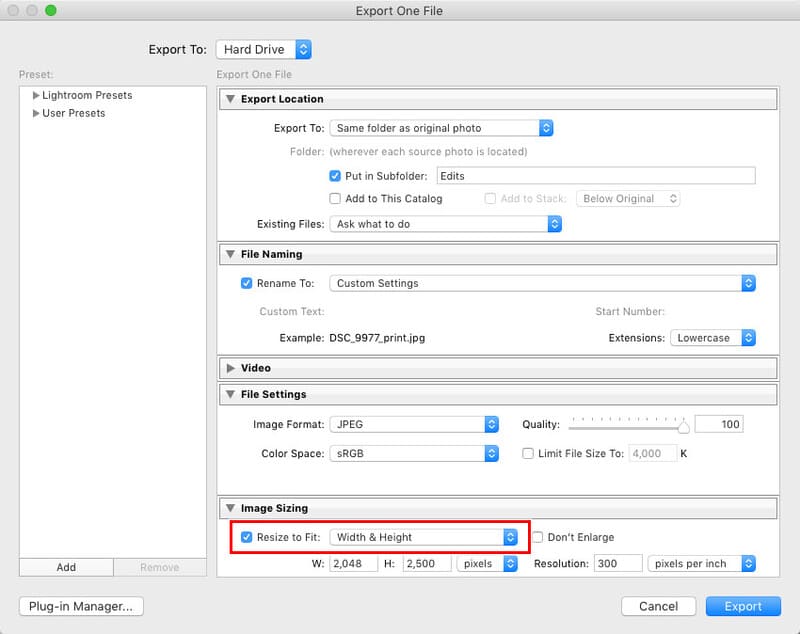Click the blue Export button

(743, 606)
